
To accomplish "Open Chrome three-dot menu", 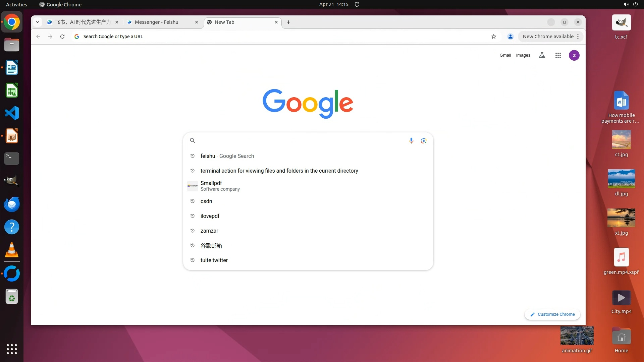I will click(x=578, y=37).
